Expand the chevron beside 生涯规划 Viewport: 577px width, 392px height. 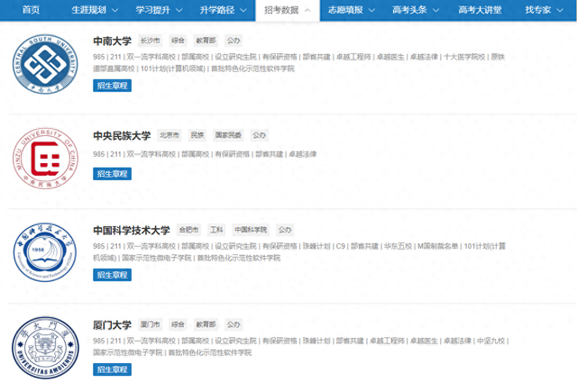(x=114, y=10)
